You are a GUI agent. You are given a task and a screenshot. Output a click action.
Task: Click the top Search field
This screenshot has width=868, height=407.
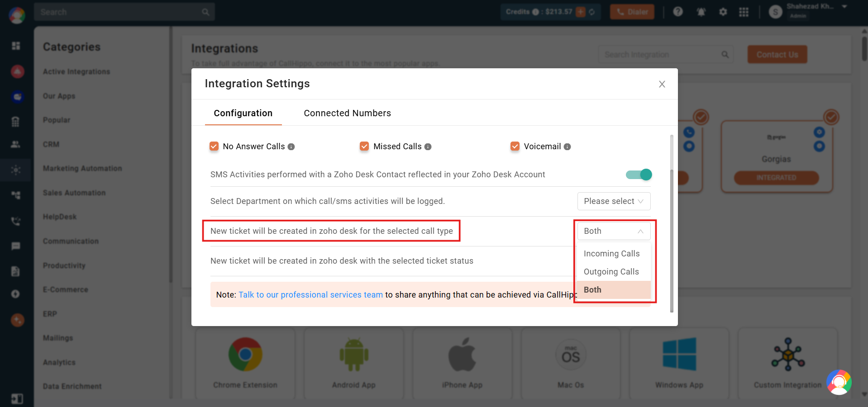click(124, 12)
